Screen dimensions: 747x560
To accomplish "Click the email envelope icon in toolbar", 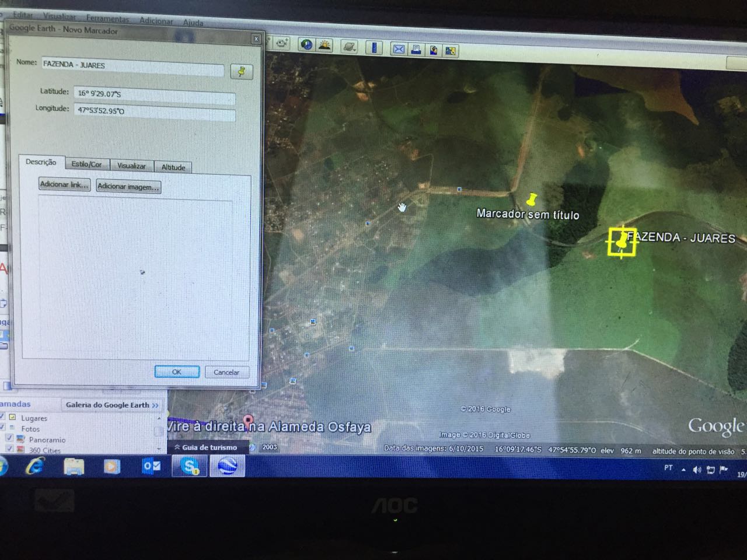I will tap(399, 49).
